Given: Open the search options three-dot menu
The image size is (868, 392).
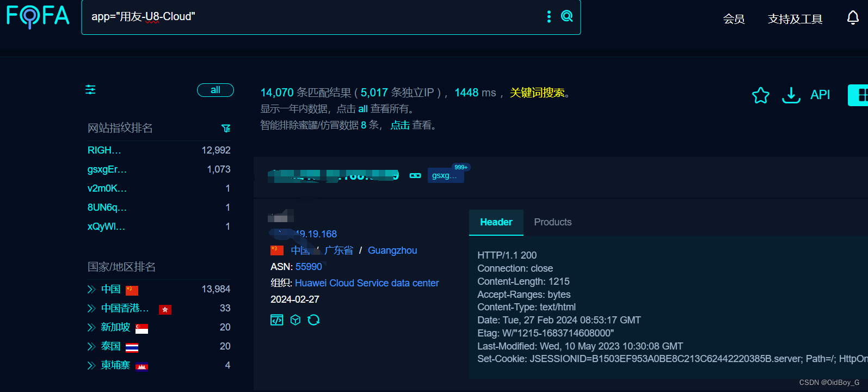Looking at the screenshot, I should click(549, 17).
